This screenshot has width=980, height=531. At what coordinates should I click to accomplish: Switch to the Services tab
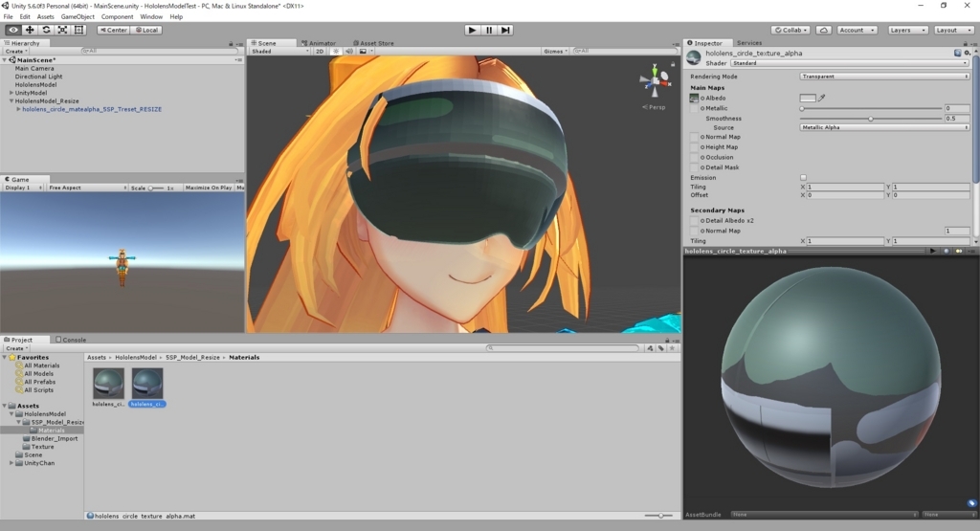tap(748, 43)
